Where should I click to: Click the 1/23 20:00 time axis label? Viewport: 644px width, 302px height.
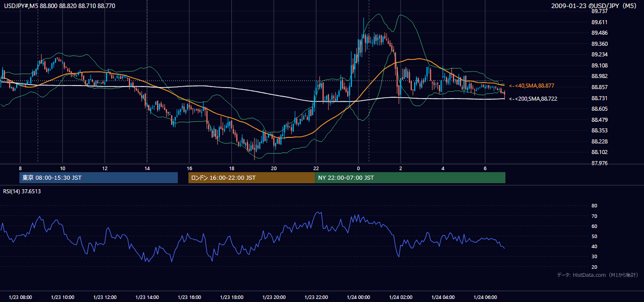[x=275, y=297]
